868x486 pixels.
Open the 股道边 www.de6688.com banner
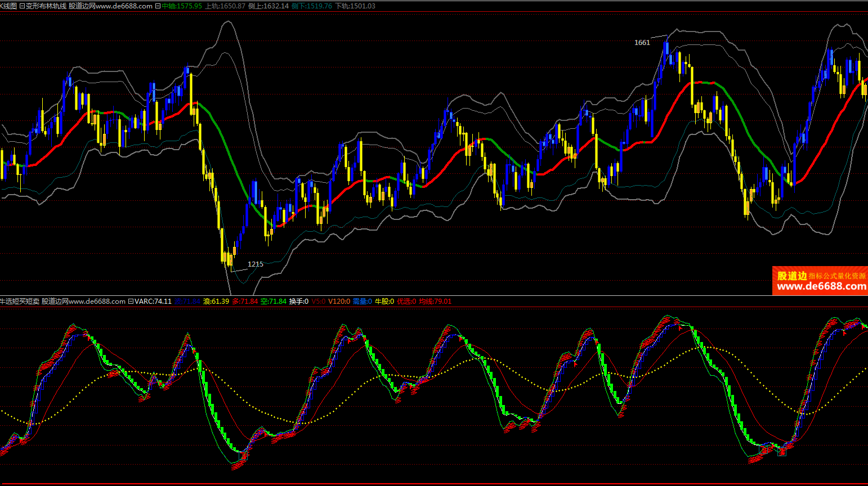tap(820, 281)
